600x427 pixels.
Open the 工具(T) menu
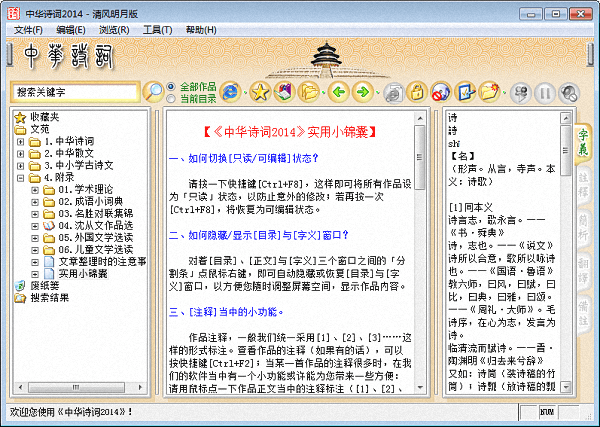pos(158,30)
